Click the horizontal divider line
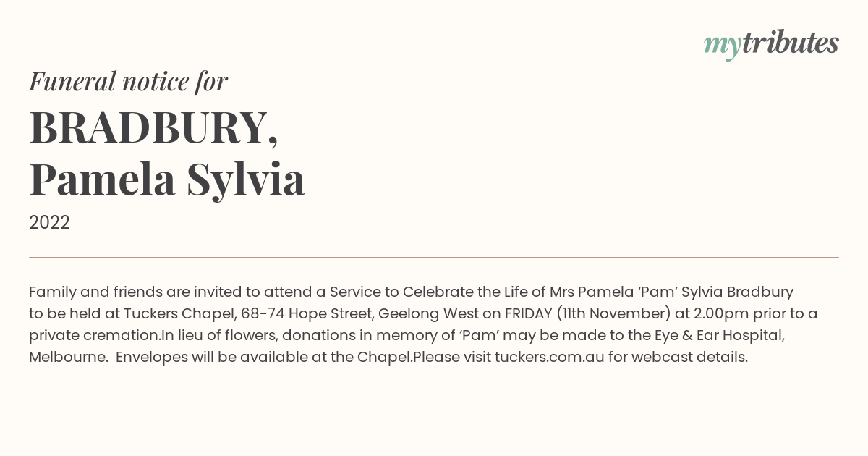The width and height of the screenshot is (868, 456). [x=434, y=257]
